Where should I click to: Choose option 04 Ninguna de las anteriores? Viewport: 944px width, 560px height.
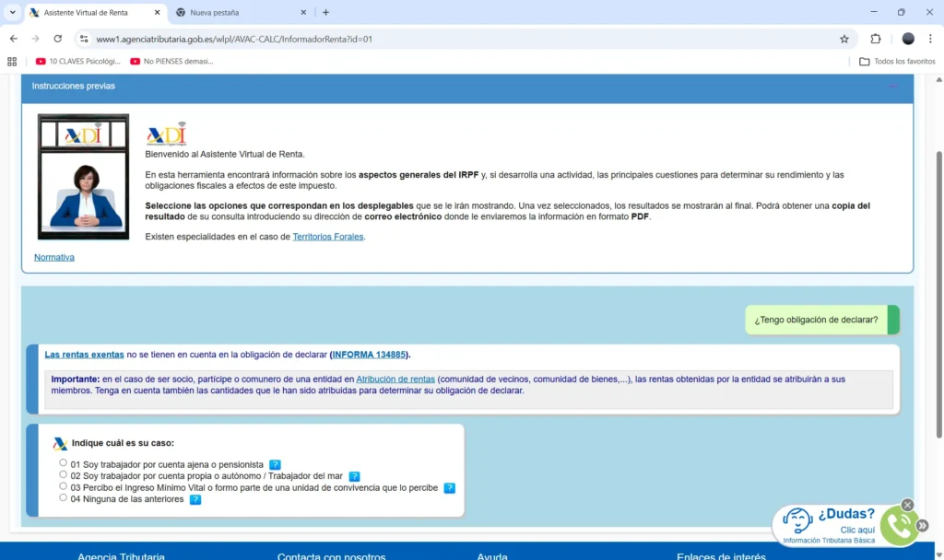(63, 496)
